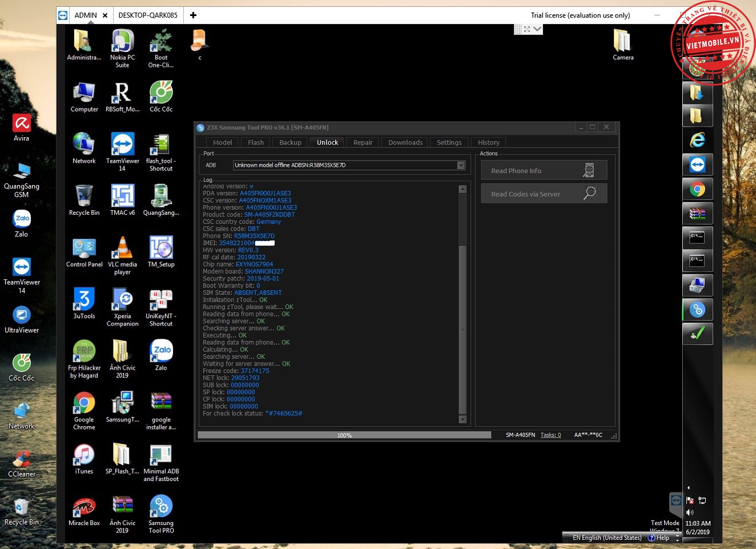Add a new TeamViewer session tab
Screen dimensions: 756x549
(x=193, y=15)
